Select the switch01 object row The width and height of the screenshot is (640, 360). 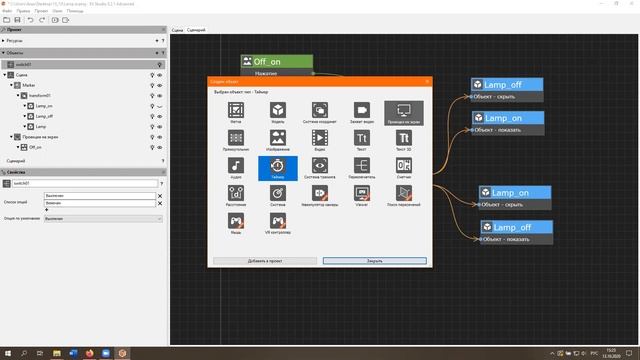coord(83,64)
